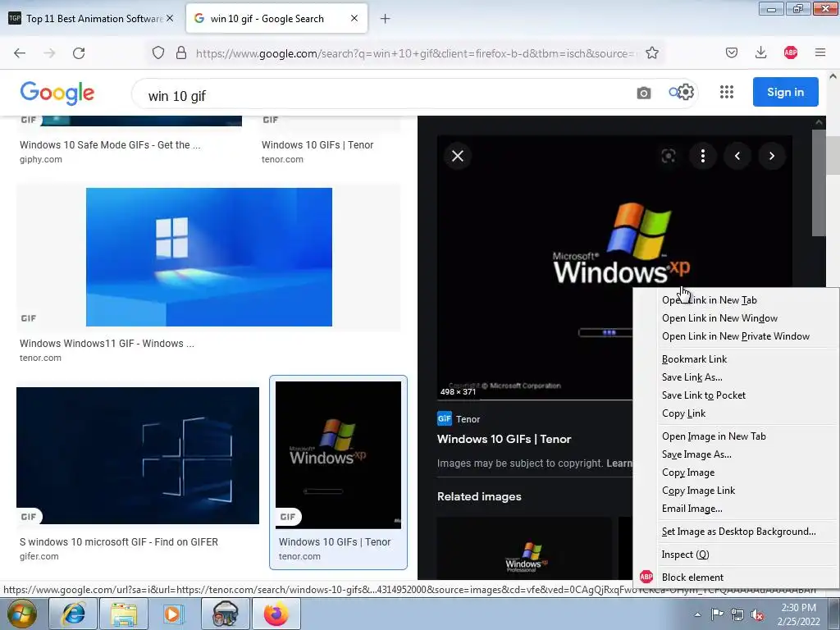
Task: Choose 'Open Link in New Private Window'
Action: (736, 336)
